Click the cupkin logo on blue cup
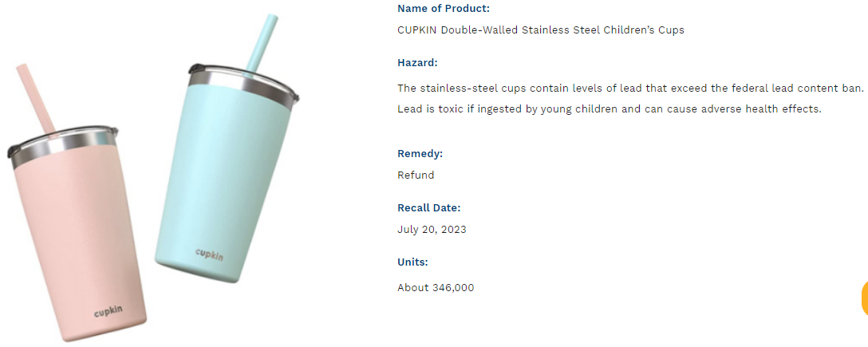Image resolution: width=868 pixels, height=347 pixels. coord(209,254)
